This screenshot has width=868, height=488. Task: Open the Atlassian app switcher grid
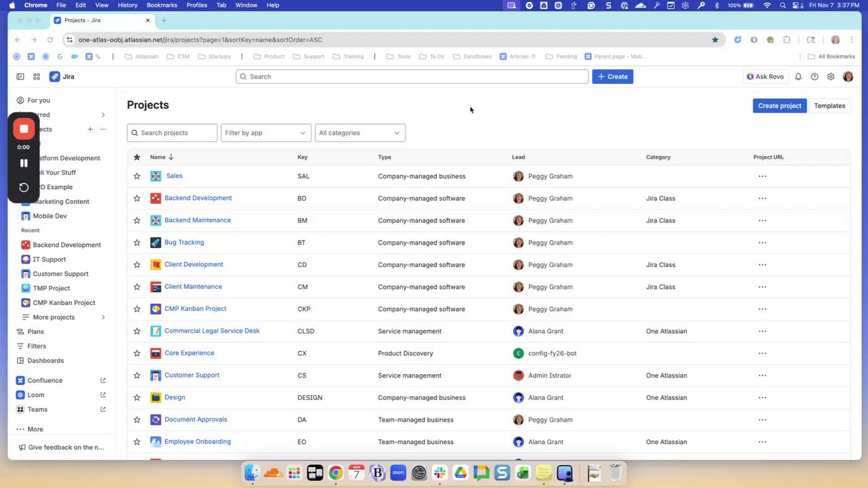(x=37, y=77)
